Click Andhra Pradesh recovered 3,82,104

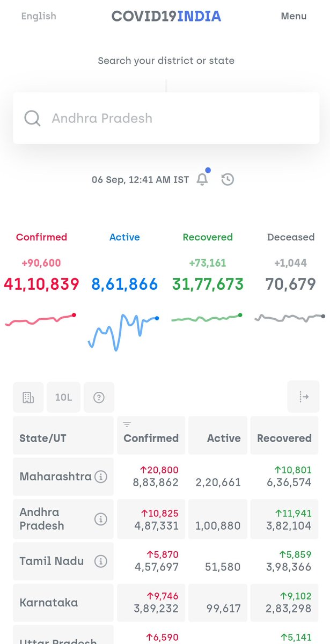[289, 525]
